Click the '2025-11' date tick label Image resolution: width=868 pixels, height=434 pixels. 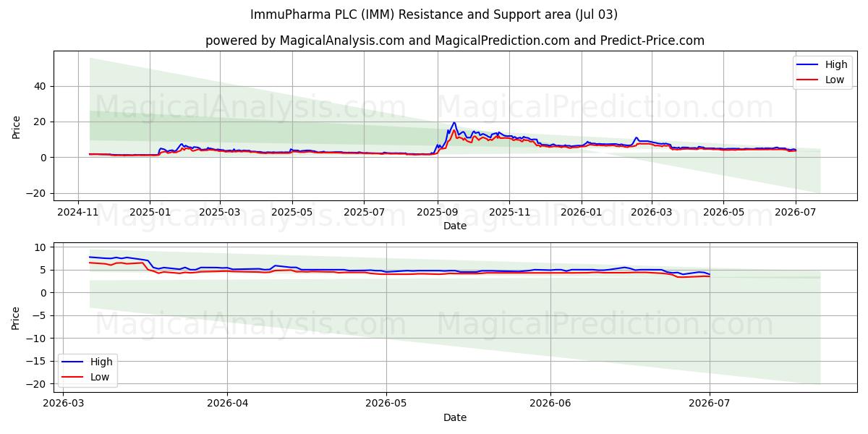pyautogui.click(x=509, y=212)
